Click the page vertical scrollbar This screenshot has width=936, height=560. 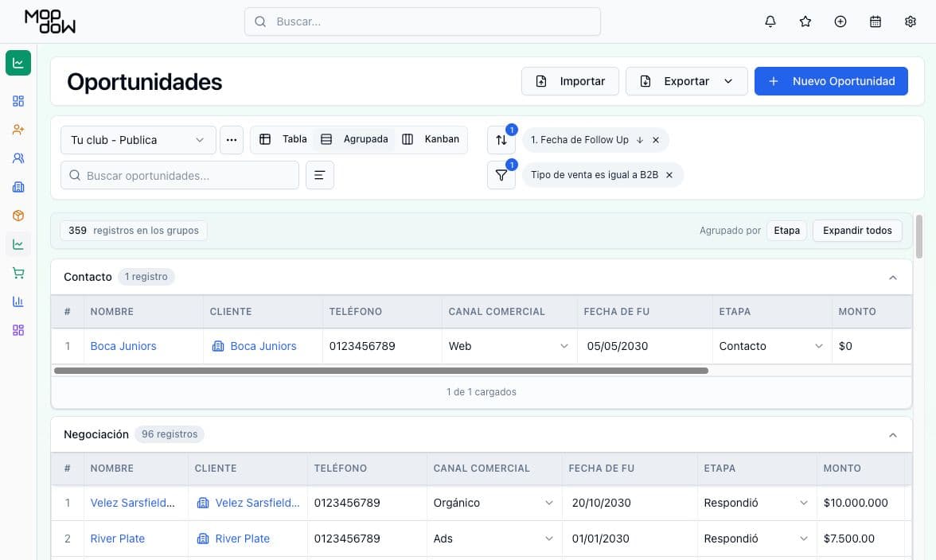coord(918,237)
